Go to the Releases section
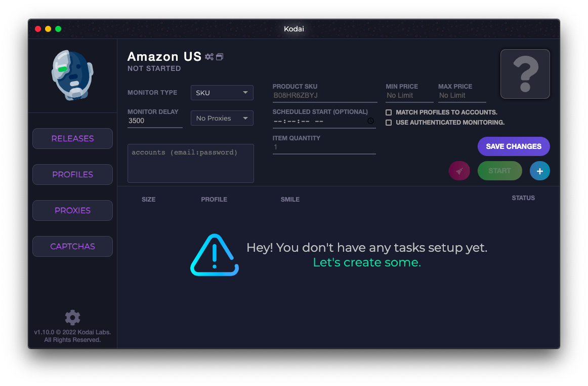Screen dimensions: 588x386 pyautogui.click(x=72, y=139)
